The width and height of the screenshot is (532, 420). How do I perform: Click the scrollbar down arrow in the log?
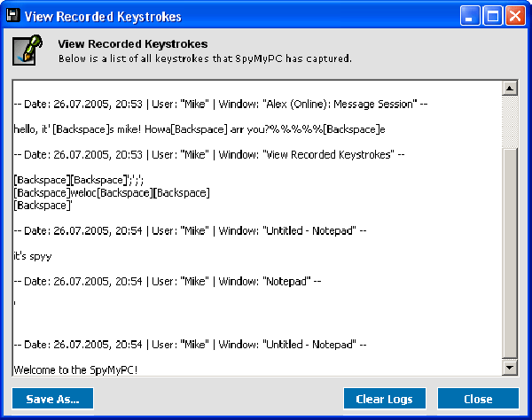[510, 367]
